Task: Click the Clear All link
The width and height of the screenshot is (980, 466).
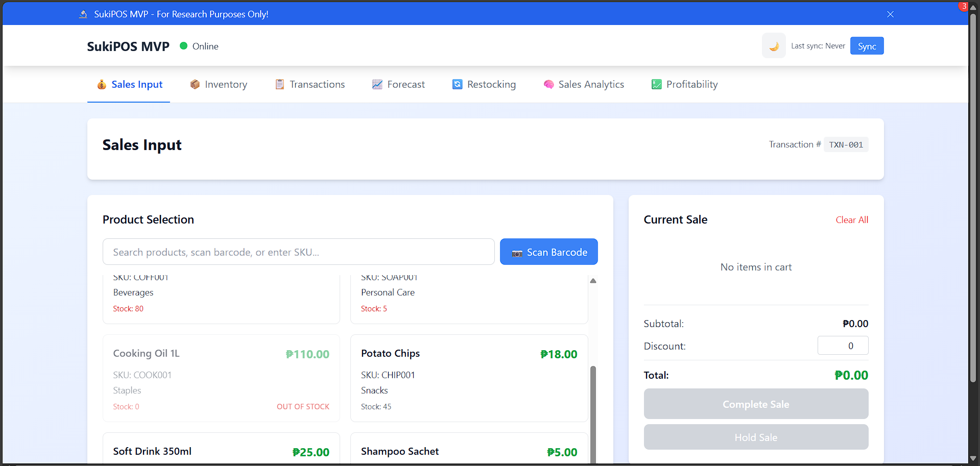Action: 852,219
